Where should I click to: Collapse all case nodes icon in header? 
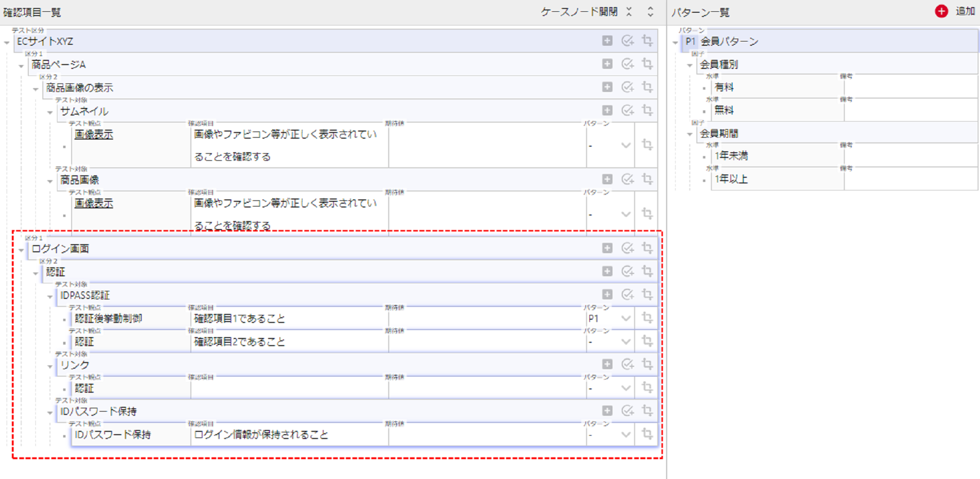coord(629,12)
